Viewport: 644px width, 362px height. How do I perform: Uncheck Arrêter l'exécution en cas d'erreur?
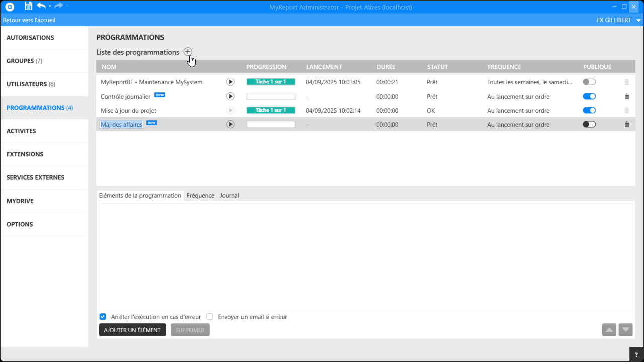point(103,317)
